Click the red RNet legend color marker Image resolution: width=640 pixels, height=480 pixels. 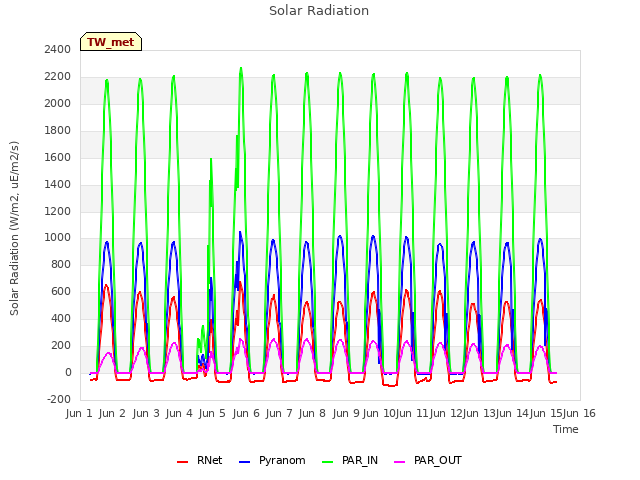(x=182, y=462)
